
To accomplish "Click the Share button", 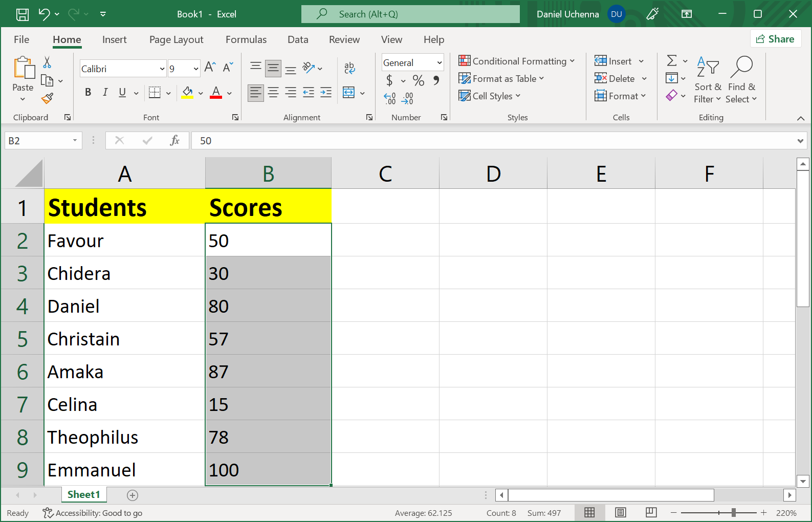I will click(x=775, y=39).
